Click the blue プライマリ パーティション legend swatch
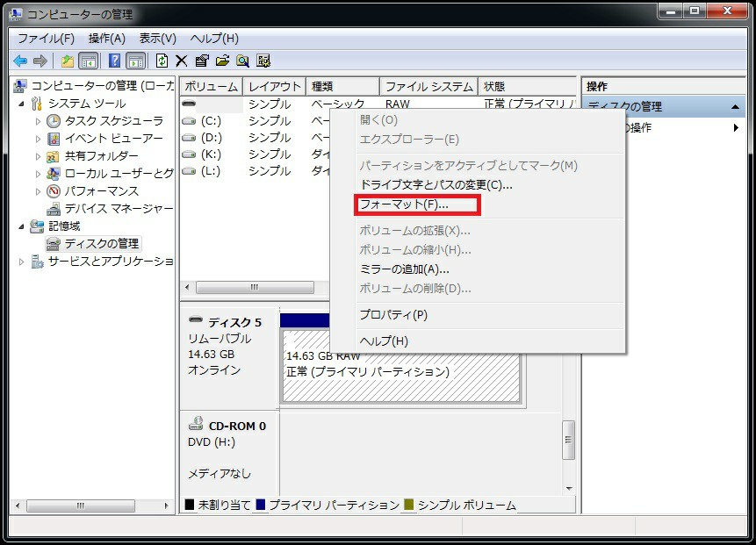 point(261,505)
